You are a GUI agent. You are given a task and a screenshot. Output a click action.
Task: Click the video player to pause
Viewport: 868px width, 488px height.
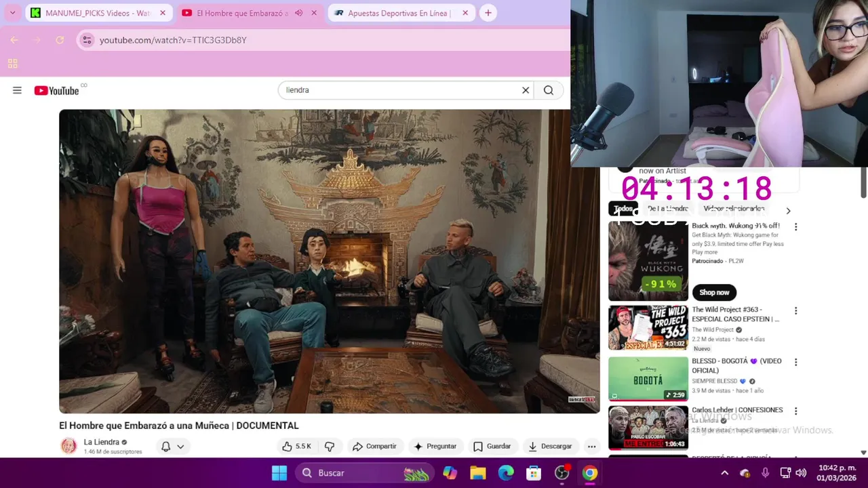(329, 261)
